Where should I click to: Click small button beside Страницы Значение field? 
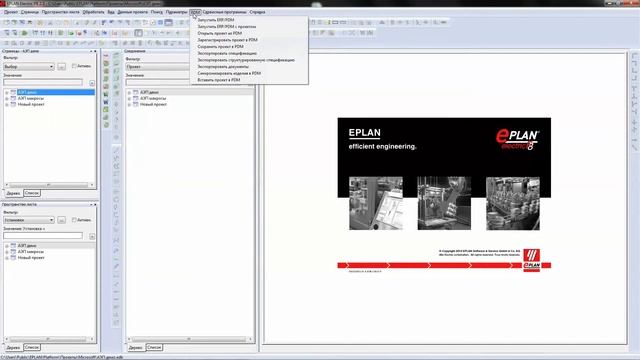pyautogui.click(x=92, y=83)
